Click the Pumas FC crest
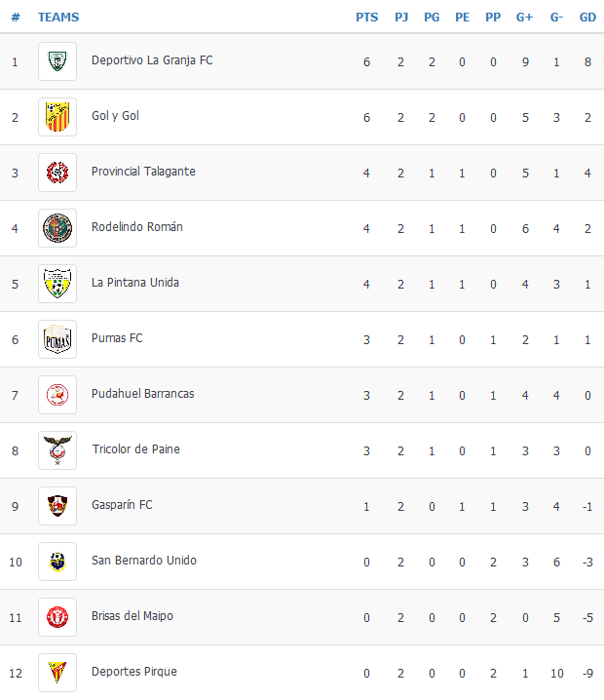 point(57,339)
